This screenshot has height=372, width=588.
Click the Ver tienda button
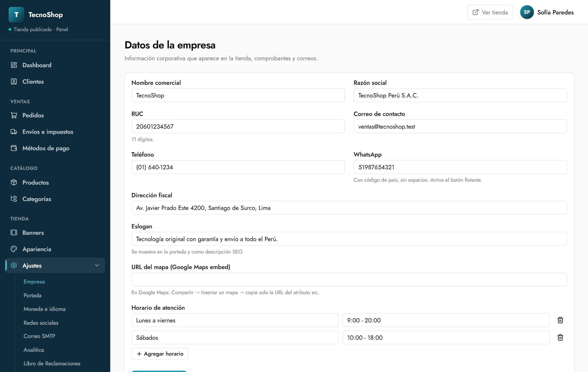point(490,12)
